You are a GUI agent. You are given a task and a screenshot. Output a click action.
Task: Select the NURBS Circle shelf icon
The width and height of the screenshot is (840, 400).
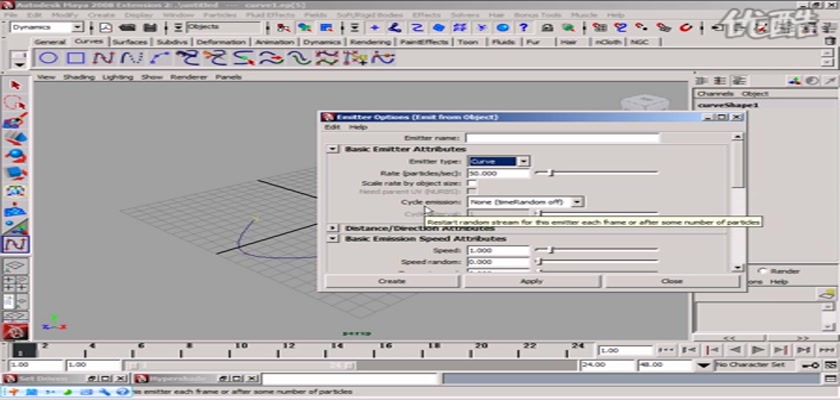[48, 58]
